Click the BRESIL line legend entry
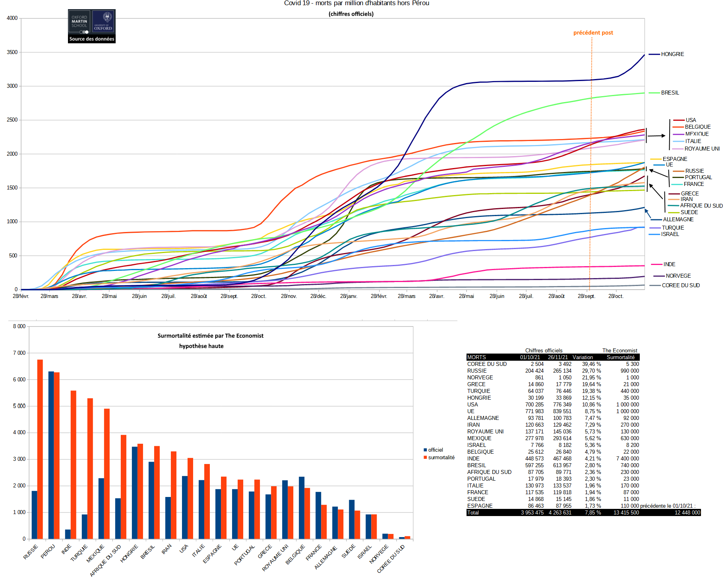The image size is (728, 580). [x=670, y=93]
